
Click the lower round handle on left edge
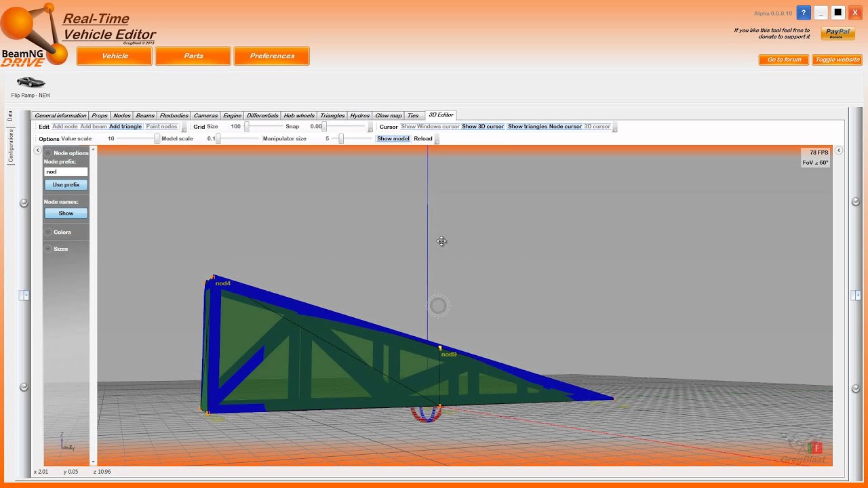(x=24, y=387)
